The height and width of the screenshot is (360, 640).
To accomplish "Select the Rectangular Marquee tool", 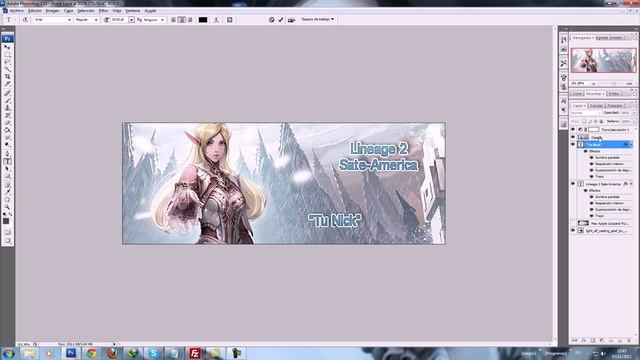I will coord(7,54).
